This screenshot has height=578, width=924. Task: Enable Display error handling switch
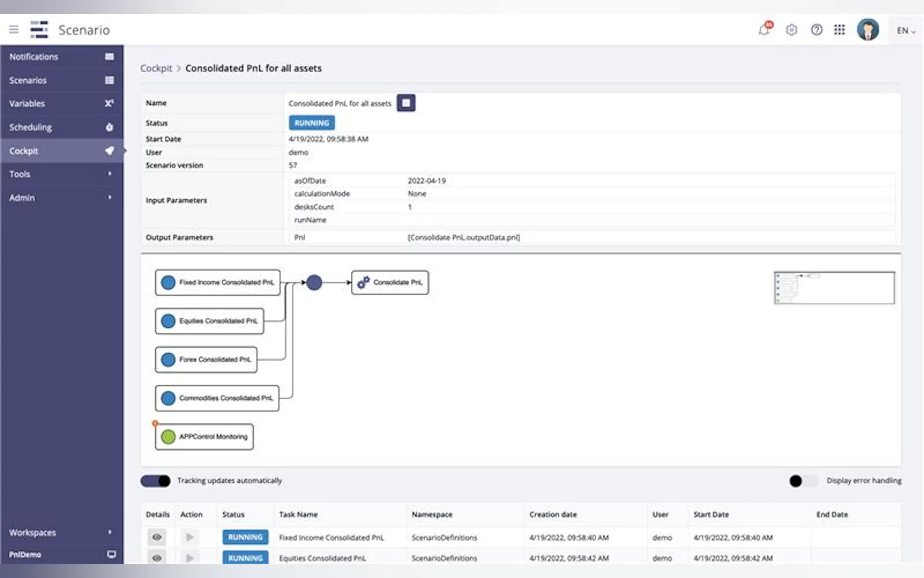click(x=803, y=480)
